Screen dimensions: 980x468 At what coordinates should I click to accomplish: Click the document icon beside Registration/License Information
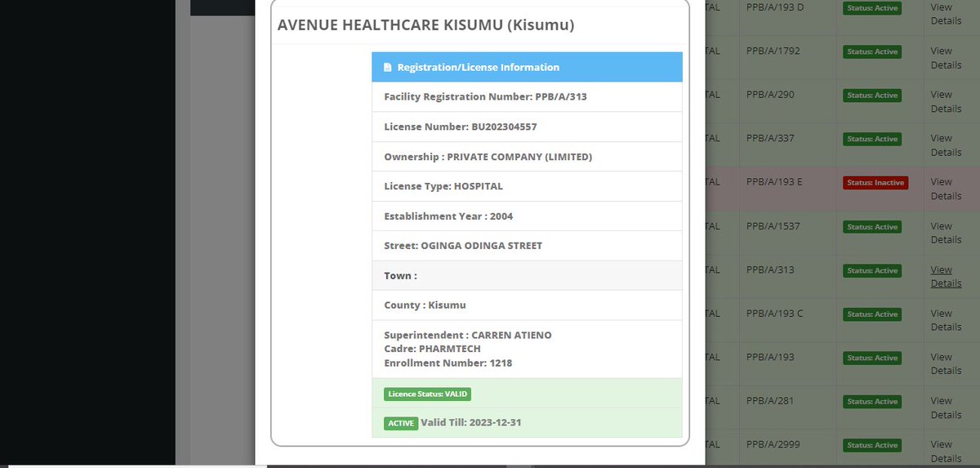pyautogui.click(x=388, y=67)
